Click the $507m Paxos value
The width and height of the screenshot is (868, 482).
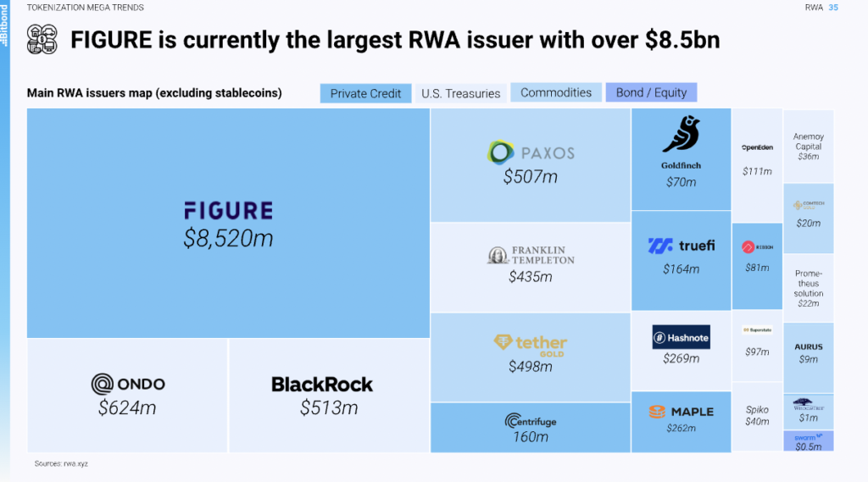(531, 177)
